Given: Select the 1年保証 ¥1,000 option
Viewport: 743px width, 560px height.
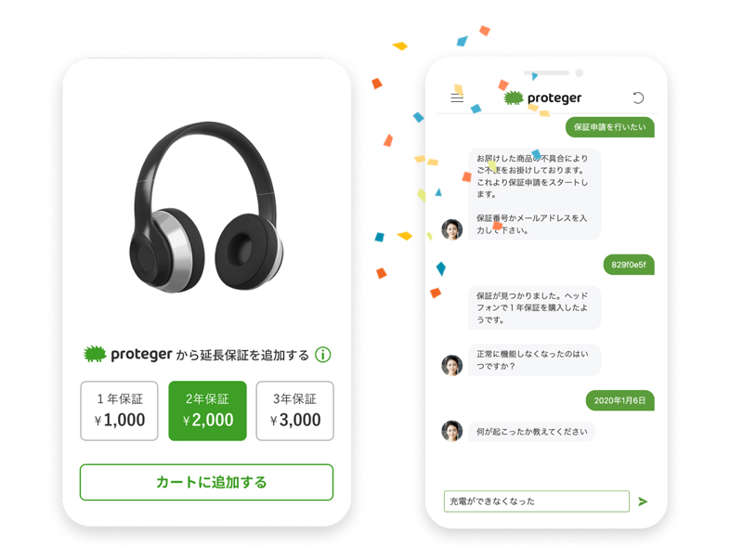Looking at the screenshot, I should pos(120,410).
